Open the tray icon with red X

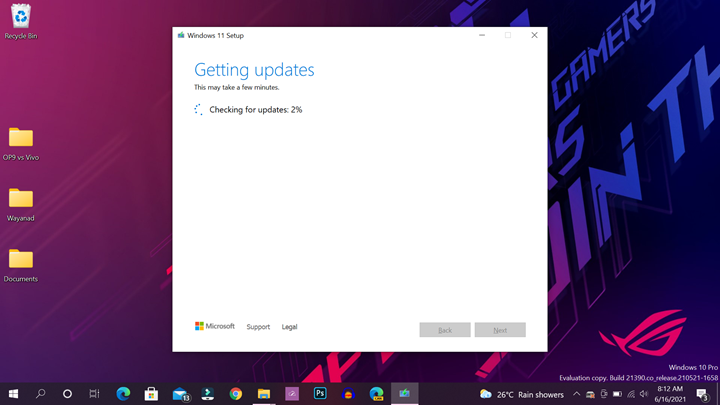click(x=591, y=394)
